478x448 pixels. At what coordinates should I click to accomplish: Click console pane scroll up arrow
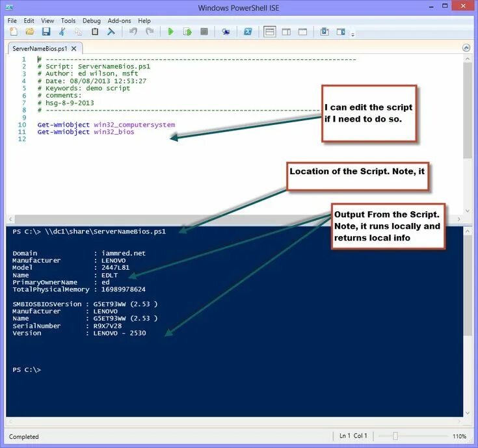pos(468,231)
